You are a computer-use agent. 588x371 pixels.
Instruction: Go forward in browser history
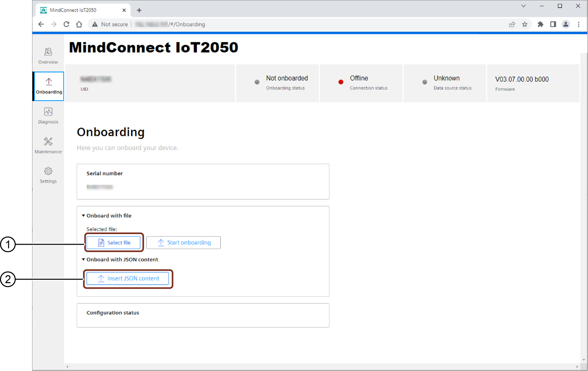click(54, 24)
